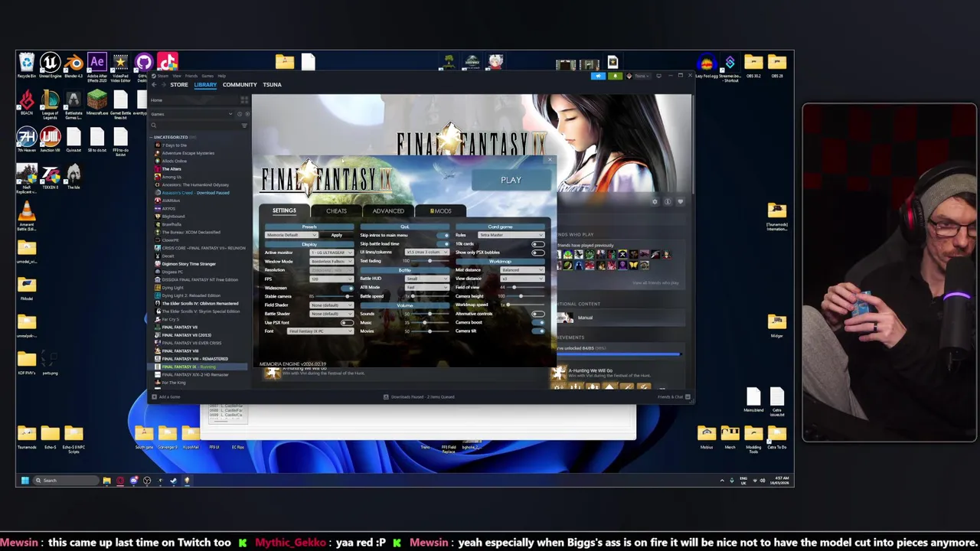Click Steam library search magnifier icon
Image resolution: width=980 pixels, height=551 pixels.
[x=154, y=126]
